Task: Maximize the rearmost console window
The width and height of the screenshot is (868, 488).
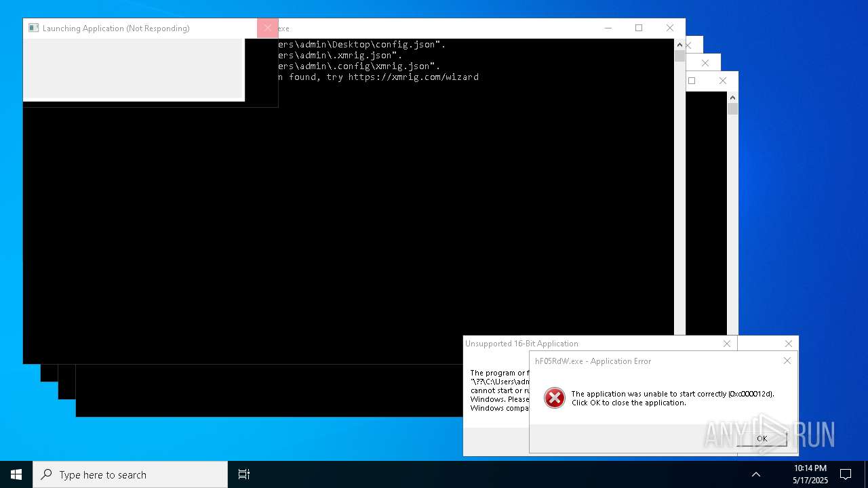Action: pos(692,81)
